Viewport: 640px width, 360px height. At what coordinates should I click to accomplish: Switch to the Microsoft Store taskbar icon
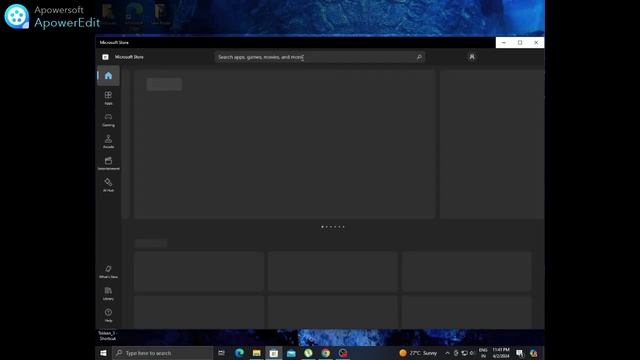pos(273,353)
